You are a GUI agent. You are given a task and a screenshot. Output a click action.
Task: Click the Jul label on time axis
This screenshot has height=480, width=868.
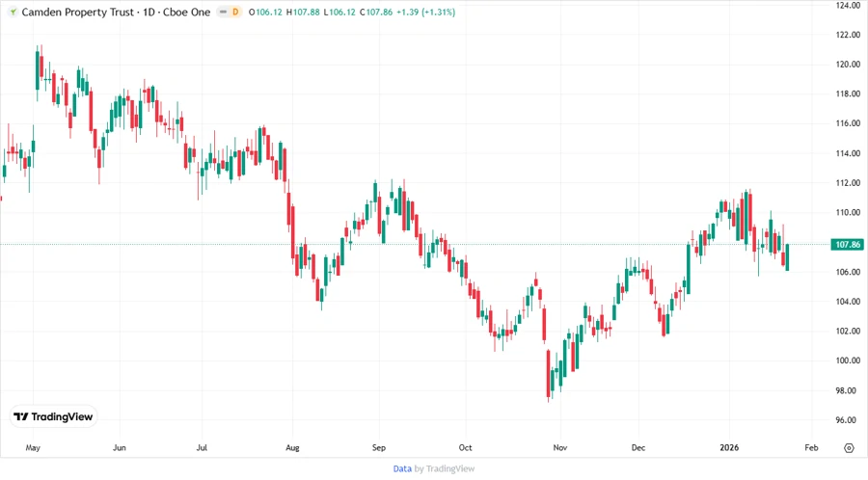202,447
